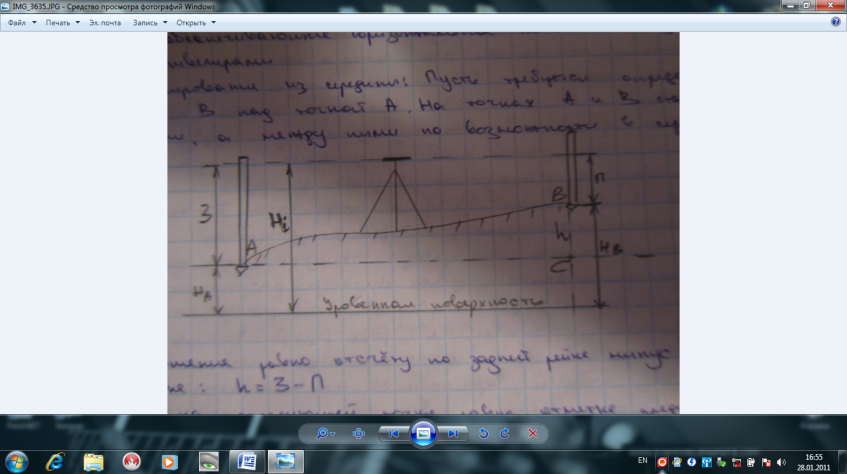Click the IMG_3635.JPG window title
This screenshot has height=474, width=847.
tap(114, 6)
